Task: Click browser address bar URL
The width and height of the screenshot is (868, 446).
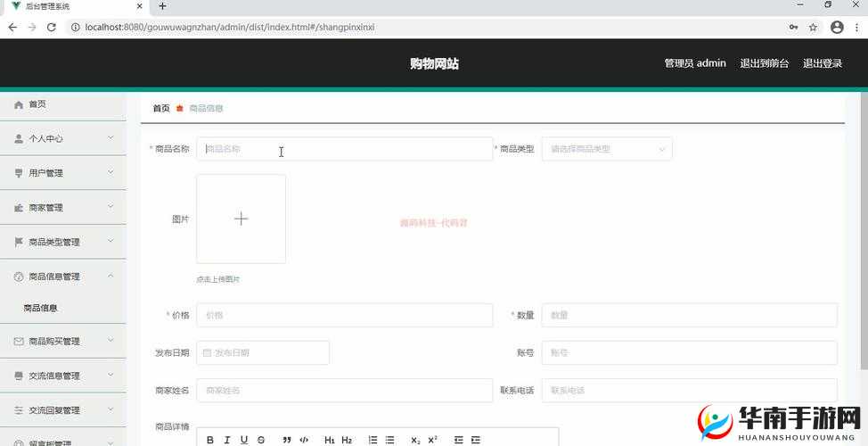Action: click(x=230, y=27)
